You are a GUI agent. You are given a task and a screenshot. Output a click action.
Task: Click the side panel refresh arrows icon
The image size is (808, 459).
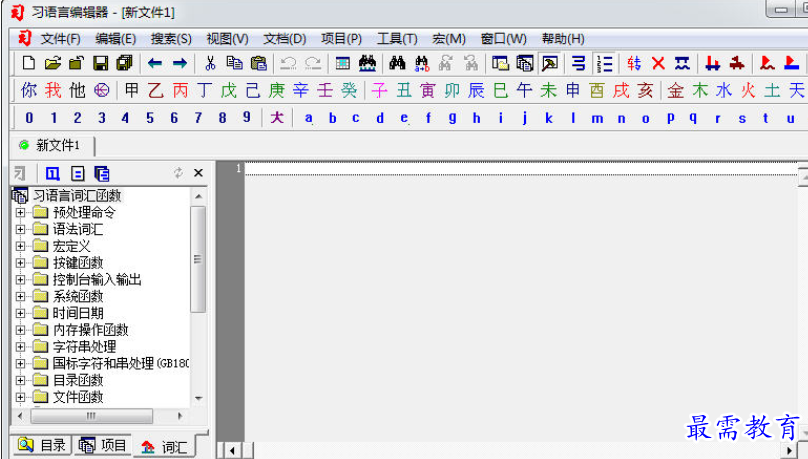coord(178,173)
